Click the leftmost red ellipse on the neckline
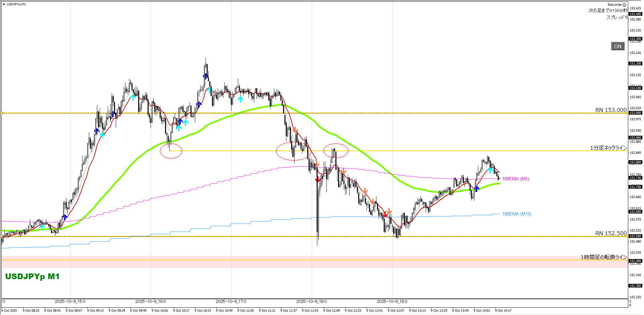This screenshot has height=315, width=644. (171, 151)
